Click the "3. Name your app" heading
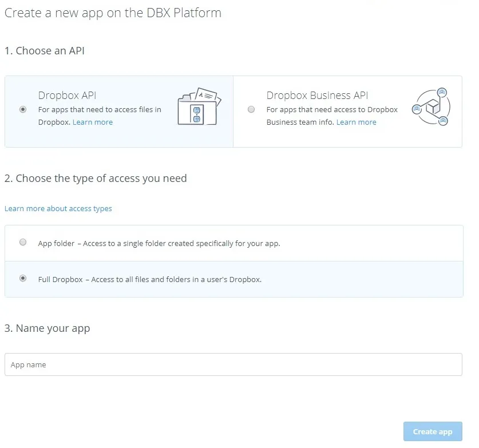Screen dimensions: 479x448 (x=47, y=328)
